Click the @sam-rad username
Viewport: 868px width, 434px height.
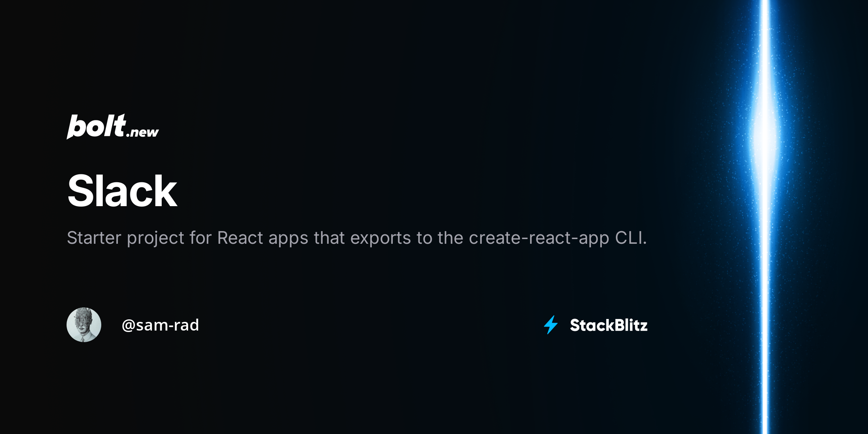[160, 325]
